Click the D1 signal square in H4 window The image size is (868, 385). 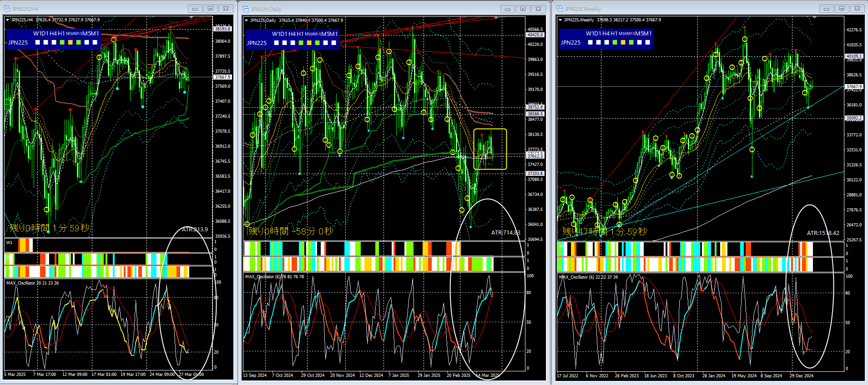pos(46,42)
